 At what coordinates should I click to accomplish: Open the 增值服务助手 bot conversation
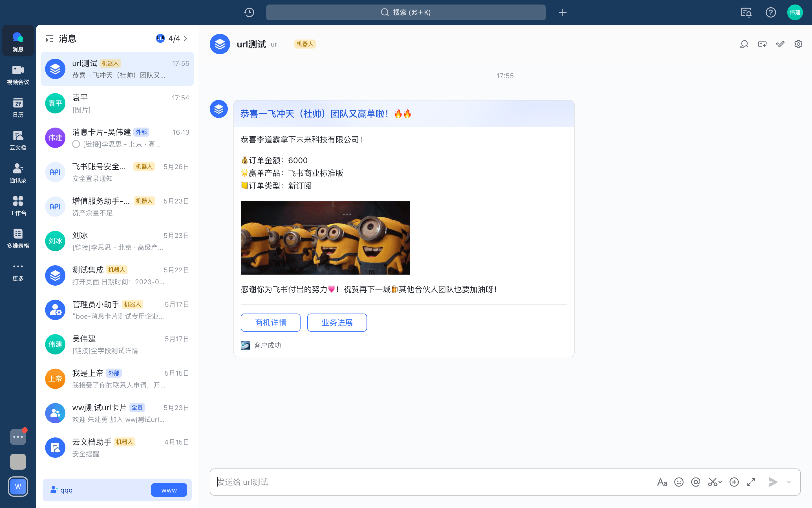117,207
